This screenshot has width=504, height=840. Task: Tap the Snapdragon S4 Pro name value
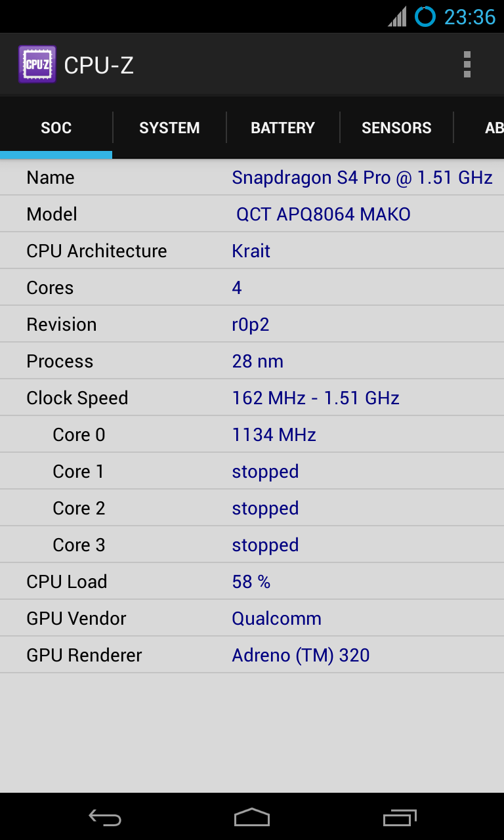pyautogui.click(x=362, y=178)
